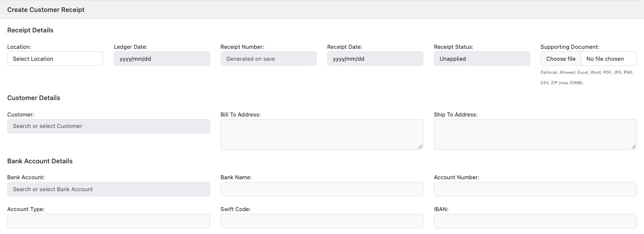Click the Ledger Date field

[162, 59]
